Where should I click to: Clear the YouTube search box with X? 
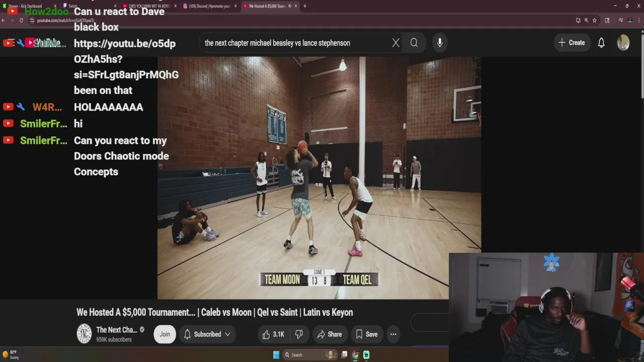(x=396, y=43)
